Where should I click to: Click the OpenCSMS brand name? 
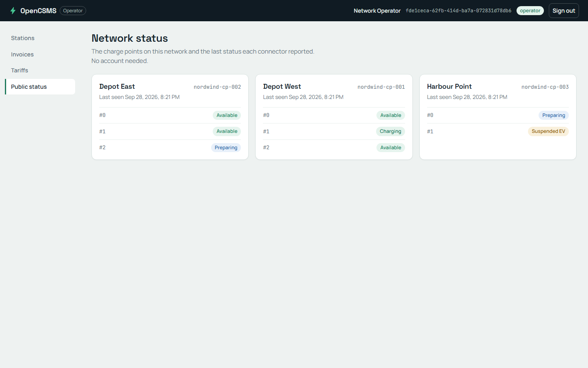38,11
